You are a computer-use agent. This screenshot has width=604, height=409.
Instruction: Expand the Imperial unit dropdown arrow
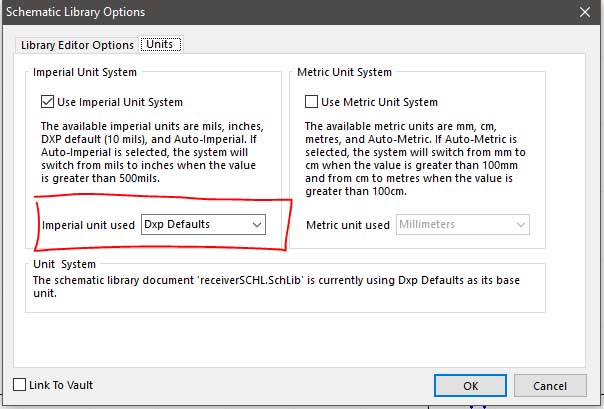pos(257,225)
